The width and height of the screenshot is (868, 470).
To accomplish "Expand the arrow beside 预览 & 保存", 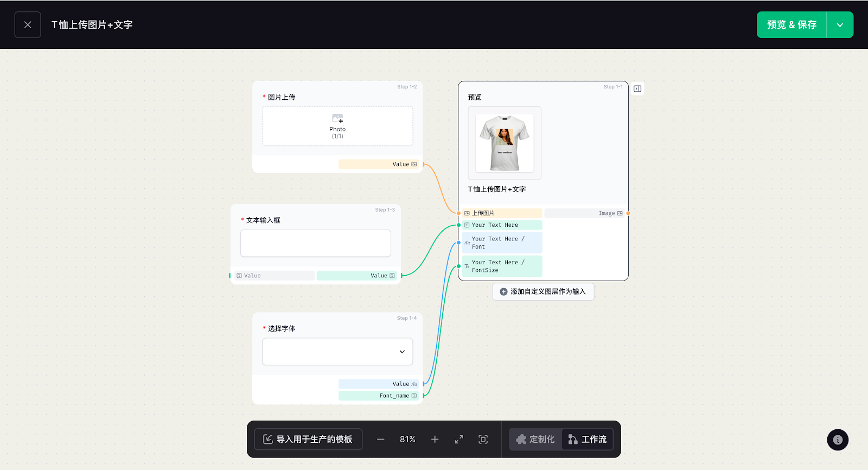I will [x=840, y=25].
